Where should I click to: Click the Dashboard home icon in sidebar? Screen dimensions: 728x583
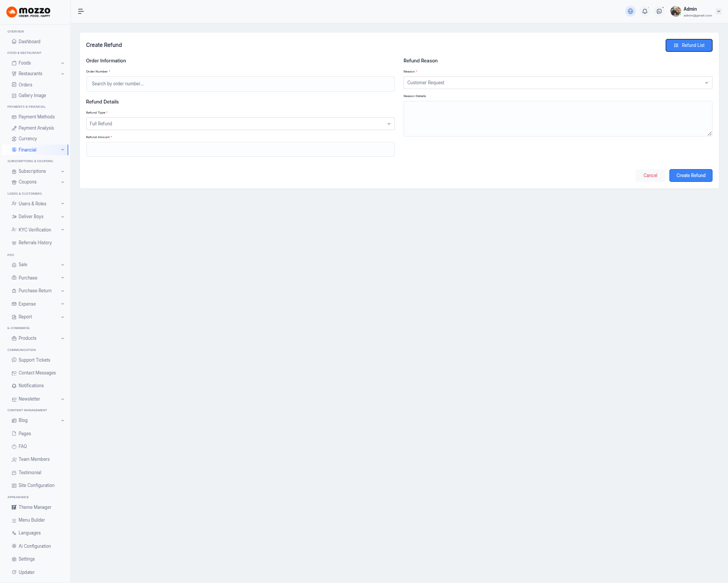coord(14,42)
